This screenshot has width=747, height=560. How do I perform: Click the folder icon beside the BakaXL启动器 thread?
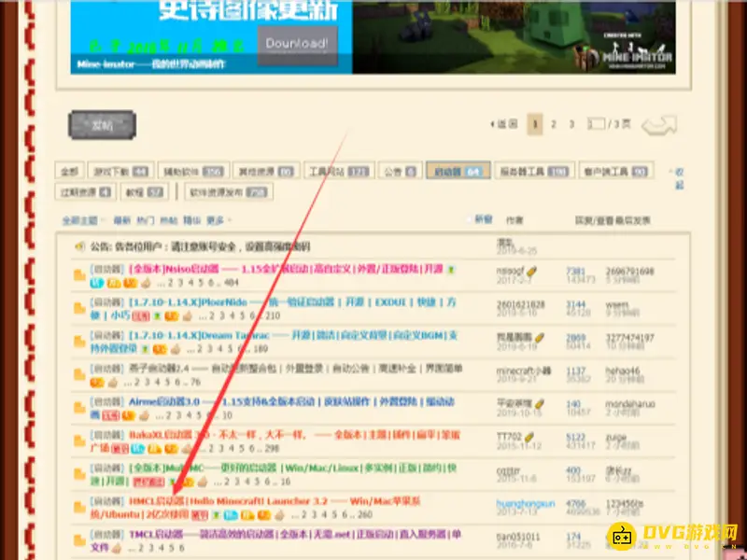click(x=80, y=441)
